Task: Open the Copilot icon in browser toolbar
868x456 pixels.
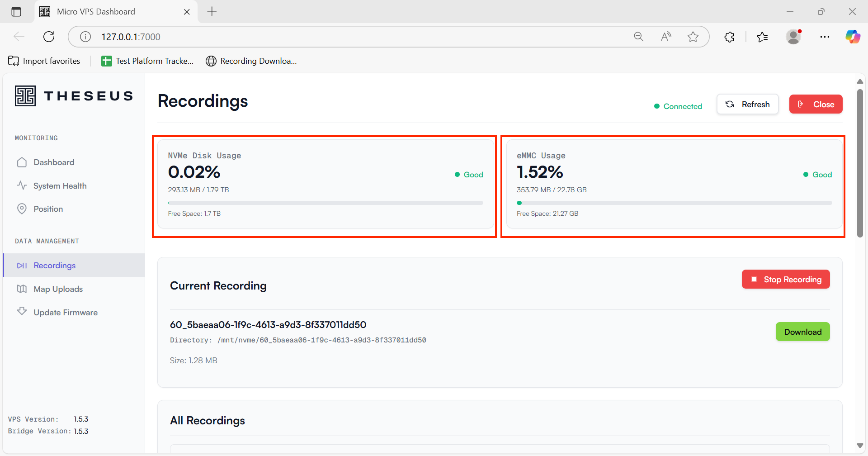Action: pyautogui.click(x=853, y=37)
